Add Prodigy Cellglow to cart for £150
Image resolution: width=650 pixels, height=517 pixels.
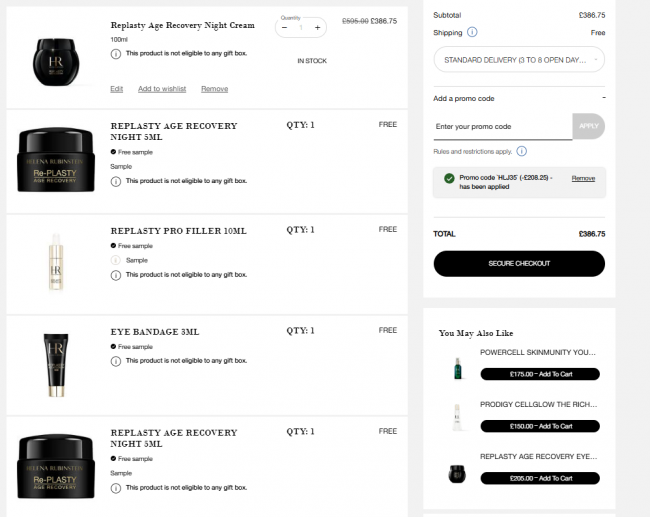(540, 426)
